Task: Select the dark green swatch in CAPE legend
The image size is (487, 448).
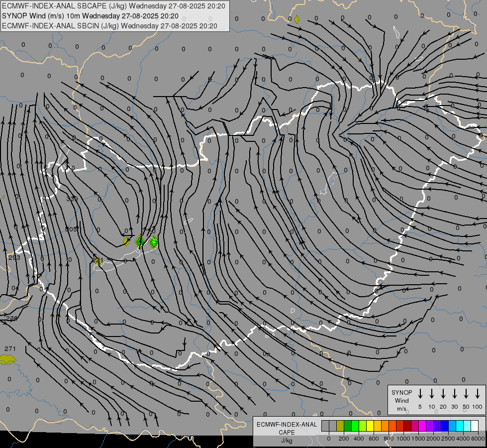Action: coord(348,426)
